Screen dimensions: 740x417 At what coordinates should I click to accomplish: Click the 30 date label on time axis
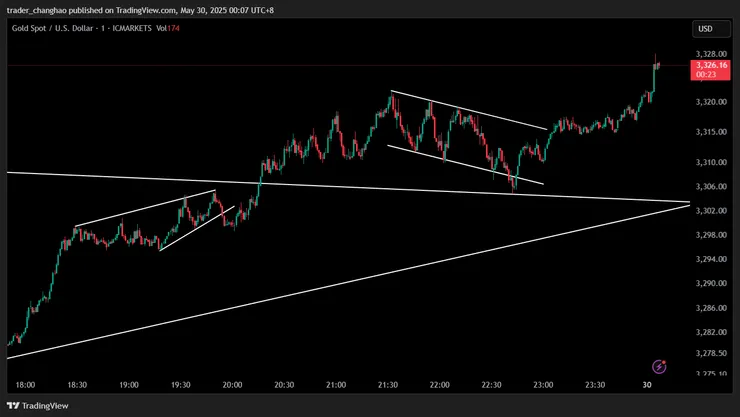647,385
